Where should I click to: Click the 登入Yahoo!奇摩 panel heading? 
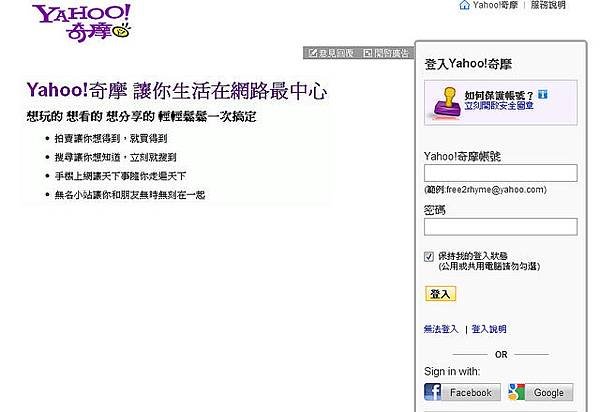point(468,64)
